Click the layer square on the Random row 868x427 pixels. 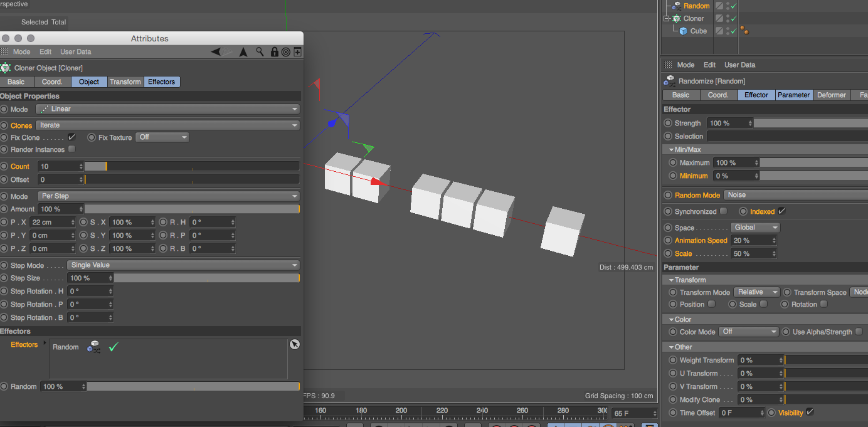click(x=719, y=6)
